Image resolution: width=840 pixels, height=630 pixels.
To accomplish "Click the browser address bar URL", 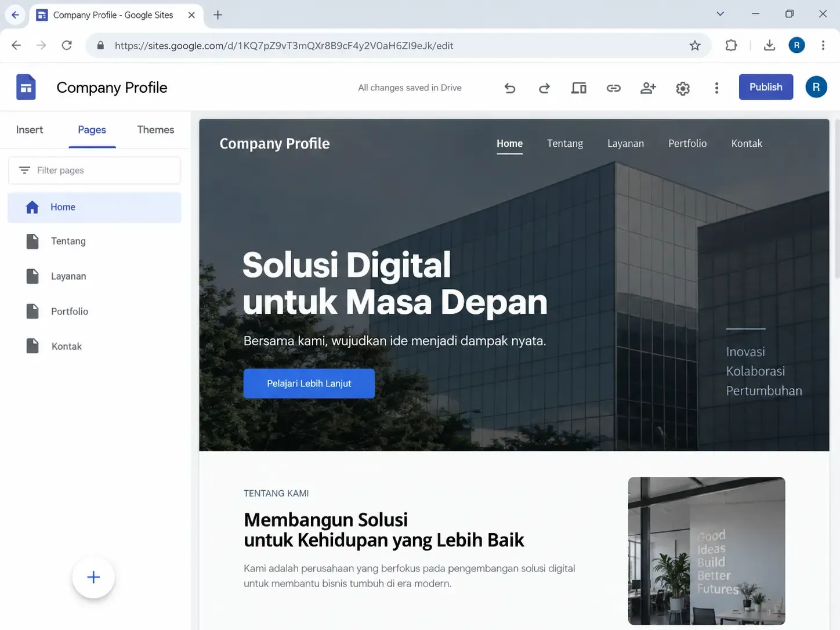I will pos(284,45).
